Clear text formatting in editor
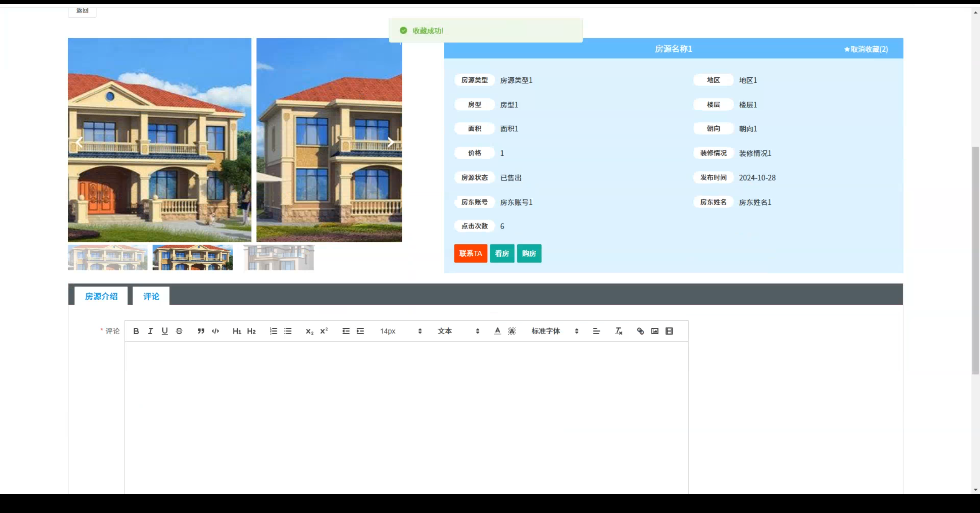 (x=619, y=331)
